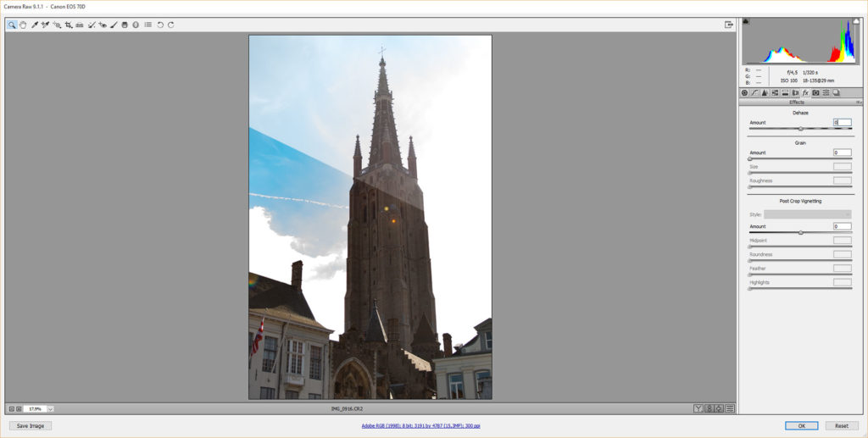868x438 pixels.
Task: Select the Hand tool
Action: pyautogui.click(x=23, y=25)
